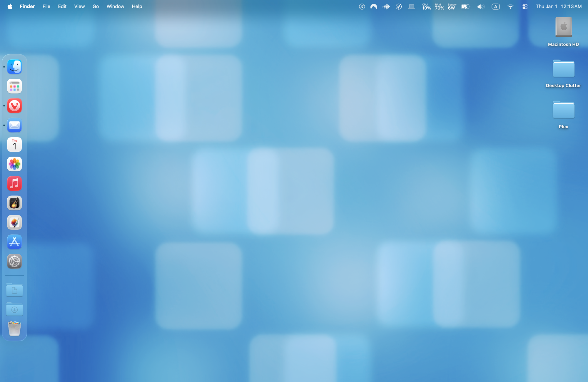Image resolution: width=588 pixels, height=382 pixels.
Task: Open the Apple menu
Action: (10, 6)
